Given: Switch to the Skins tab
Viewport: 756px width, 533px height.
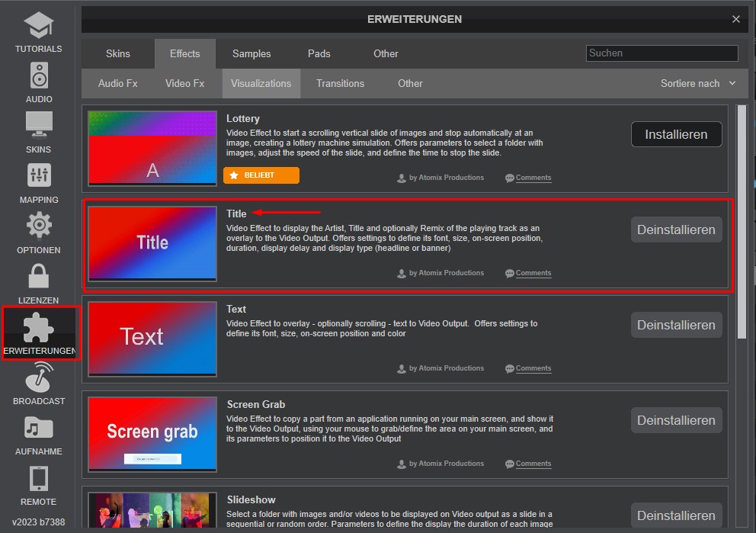Looking at the screenshot, I should (118, 53).
